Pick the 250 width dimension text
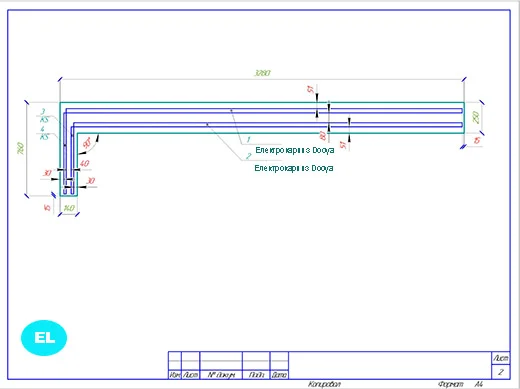Viewport: 520px width, 389px height. (476, 117)
